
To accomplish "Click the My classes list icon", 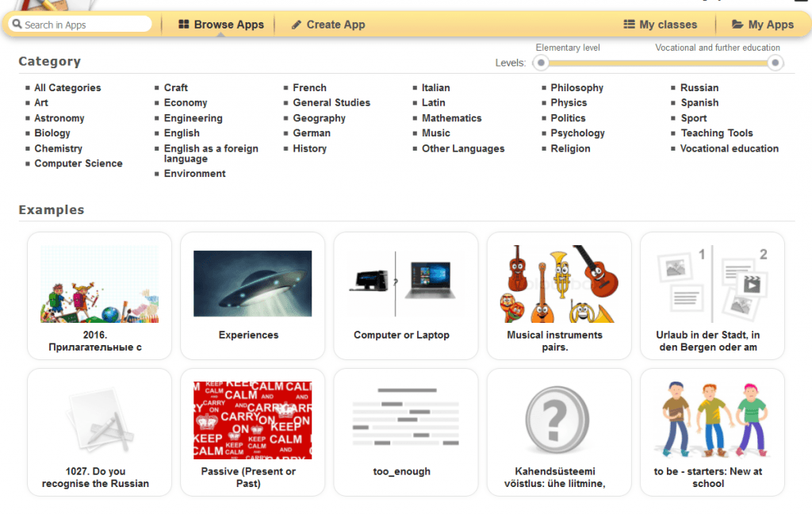I will 629,25.
